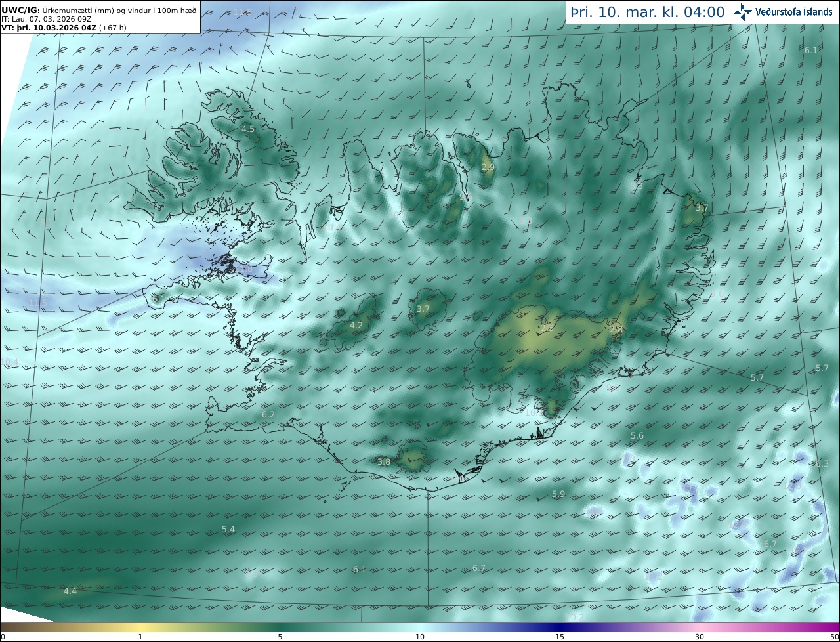The height and width of the screenshot is (642, 840).
Task: Pick the magenta colorbar segment near 50
Action: click(828, 627)
